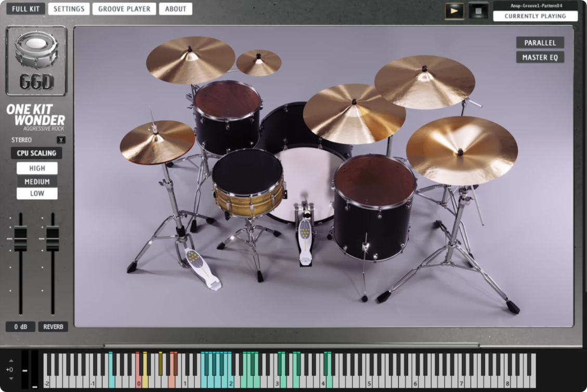Open the SETTINGS tab
Viewport: 587px width, 392px height.
pos(69,9)
